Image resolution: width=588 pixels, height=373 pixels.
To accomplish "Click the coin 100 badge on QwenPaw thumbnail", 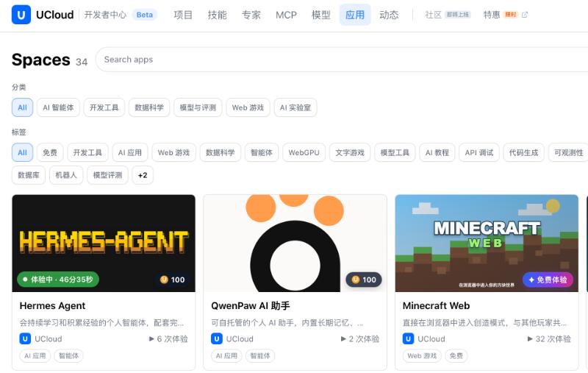I will click(x=364, y=280).
